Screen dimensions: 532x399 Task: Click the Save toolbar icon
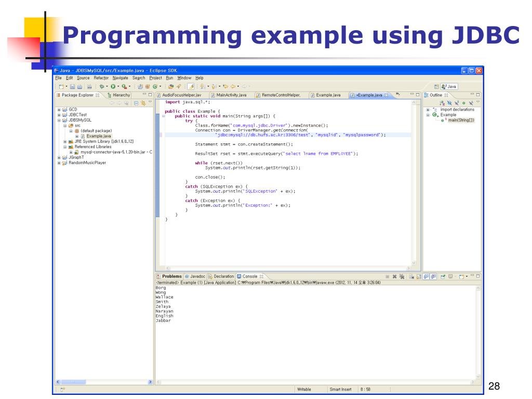coord(73,87)
